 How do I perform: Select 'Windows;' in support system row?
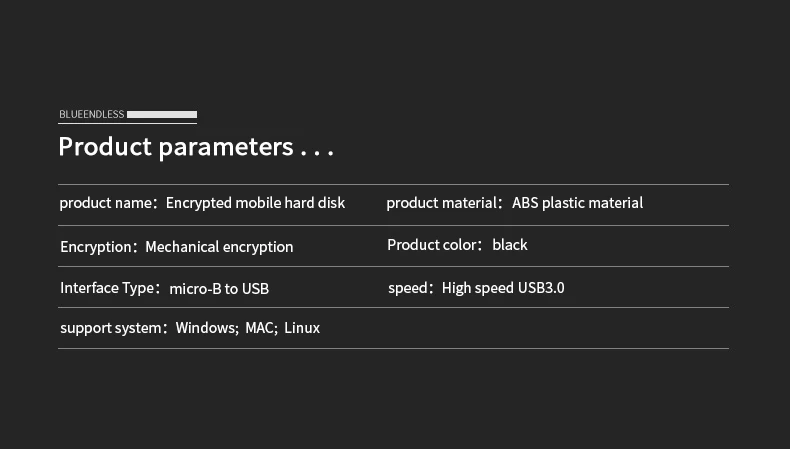[207, 328]
